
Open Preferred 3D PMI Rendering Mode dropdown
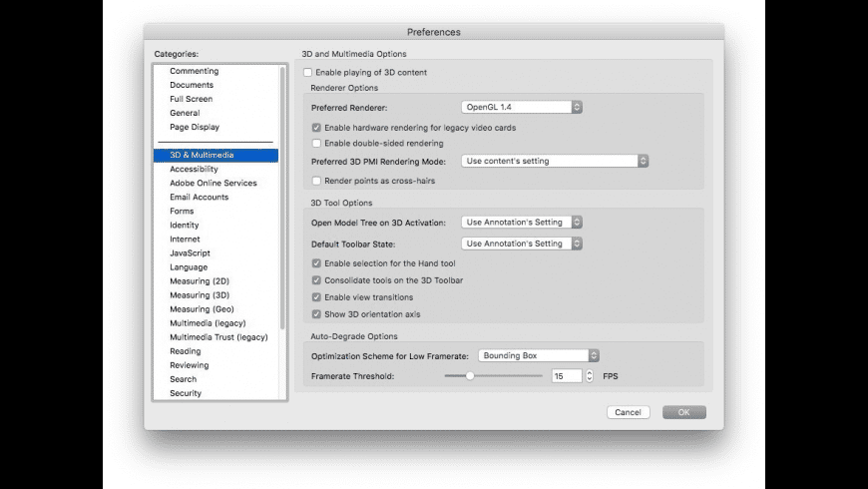pyautogui.click(x=555, y=161)
